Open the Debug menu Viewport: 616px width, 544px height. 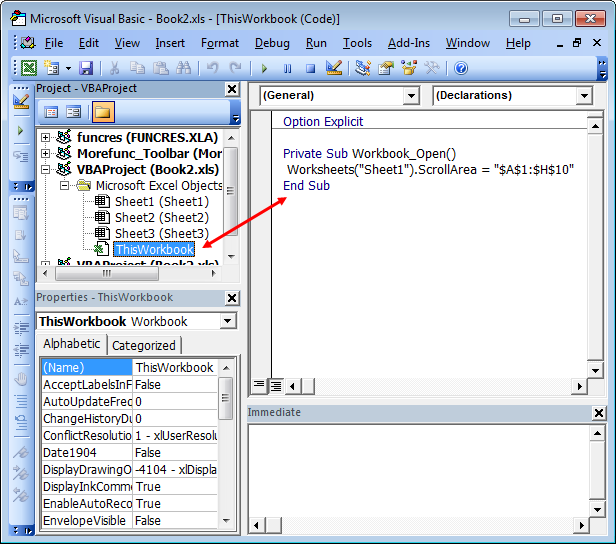(272, 43)
